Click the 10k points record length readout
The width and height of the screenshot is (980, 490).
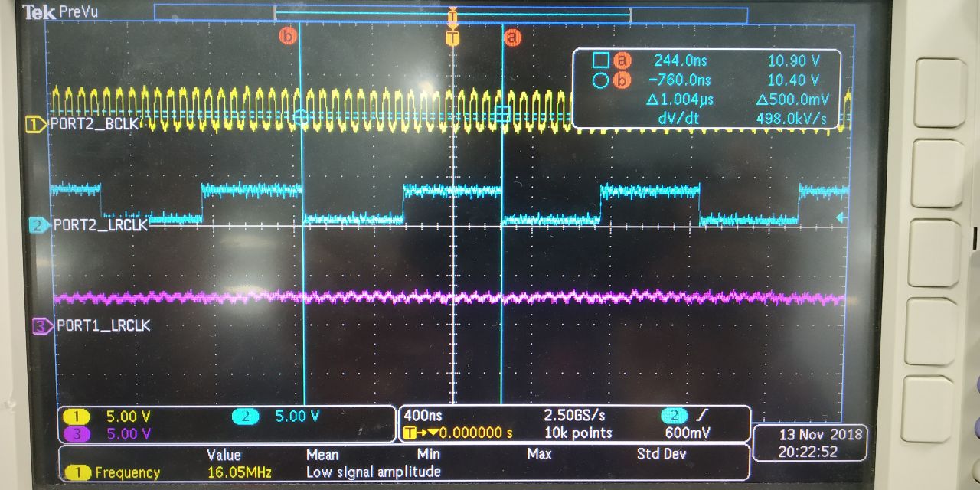click(577, 433)
